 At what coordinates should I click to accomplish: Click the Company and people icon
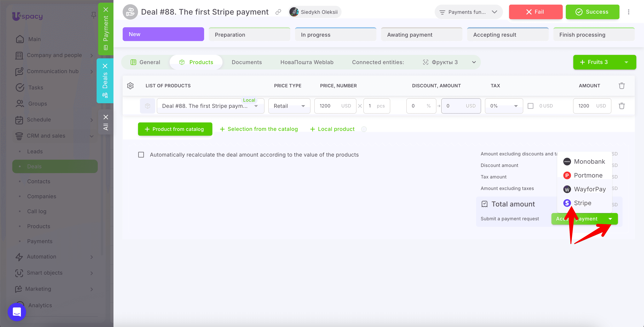(x=19, y=55)
